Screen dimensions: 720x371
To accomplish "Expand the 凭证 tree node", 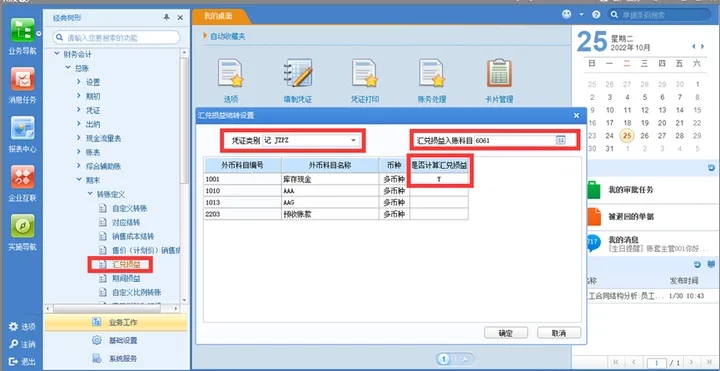I will pyautogui.click(x=79, y=110).
